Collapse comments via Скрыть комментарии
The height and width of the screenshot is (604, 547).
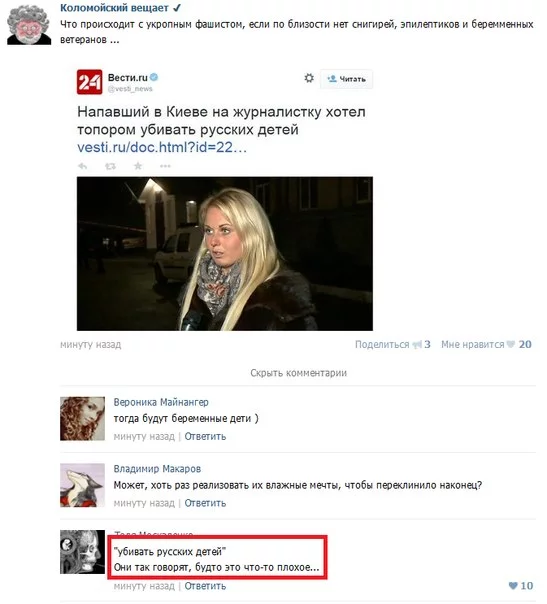click(x=299, y=373)
